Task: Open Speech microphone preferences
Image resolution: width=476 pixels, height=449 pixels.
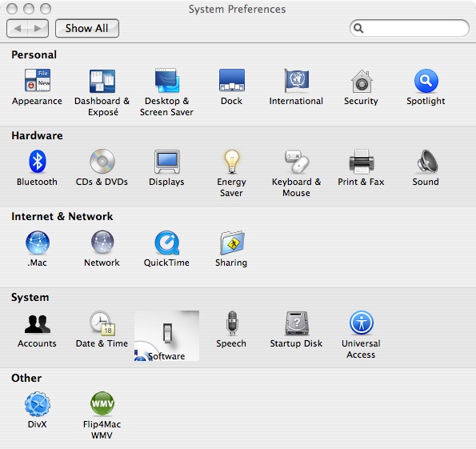Action: coord(232,323)
